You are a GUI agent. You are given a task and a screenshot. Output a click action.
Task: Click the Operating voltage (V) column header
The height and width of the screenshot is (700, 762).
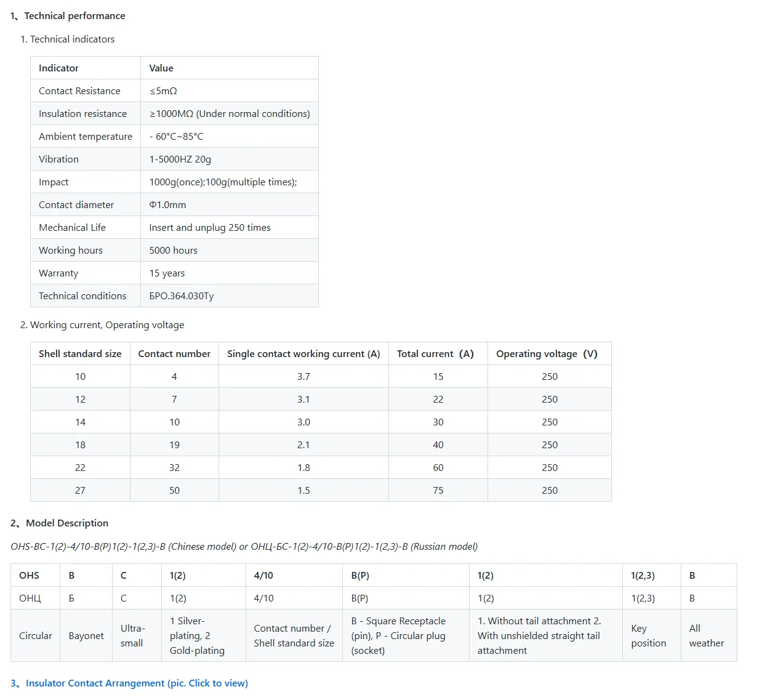[550, 353]
